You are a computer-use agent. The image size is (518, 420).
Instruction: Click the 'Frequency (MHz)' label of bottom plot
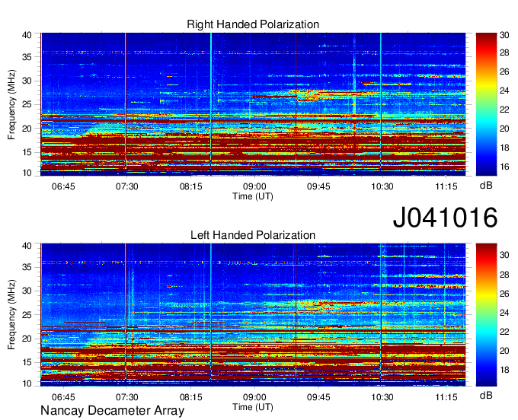(11, 315)
